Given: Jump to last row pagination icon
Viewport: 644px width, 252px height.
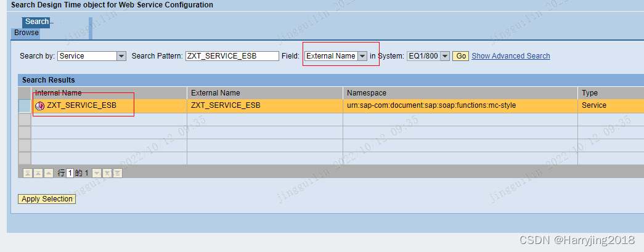Looking at the screenshot, I should coord(118,173).
